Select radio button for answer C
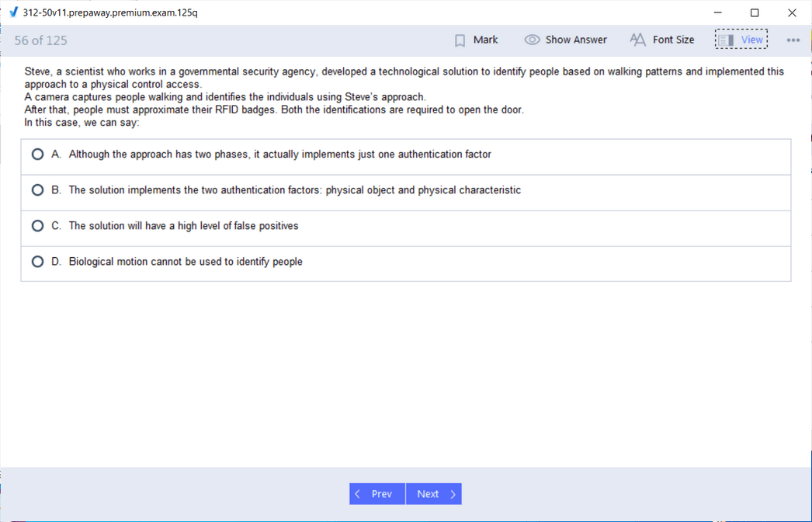The width and height of the screenshot is (812, 522). [x=37, y=225]
